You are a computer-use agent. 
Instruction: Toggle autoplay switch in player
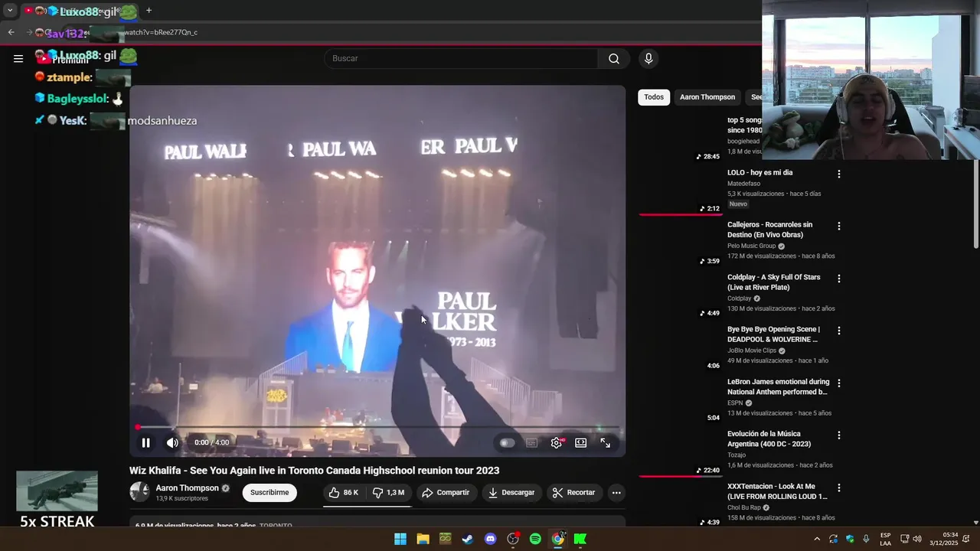pyautogui.click(x=507, y=442)
